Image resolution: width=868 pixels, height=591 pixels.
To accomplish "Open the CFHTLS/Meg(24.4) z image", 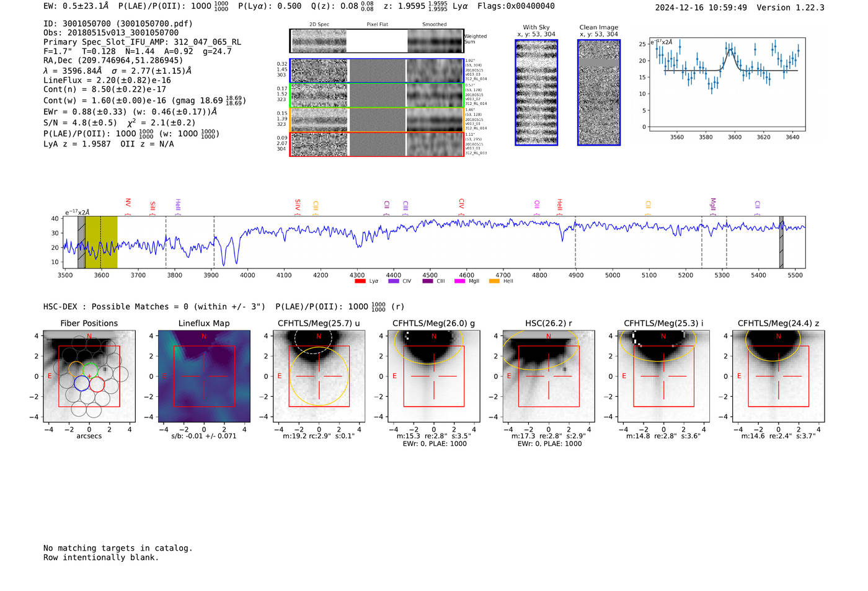I will pyautogui.click(x=778, y=376).
